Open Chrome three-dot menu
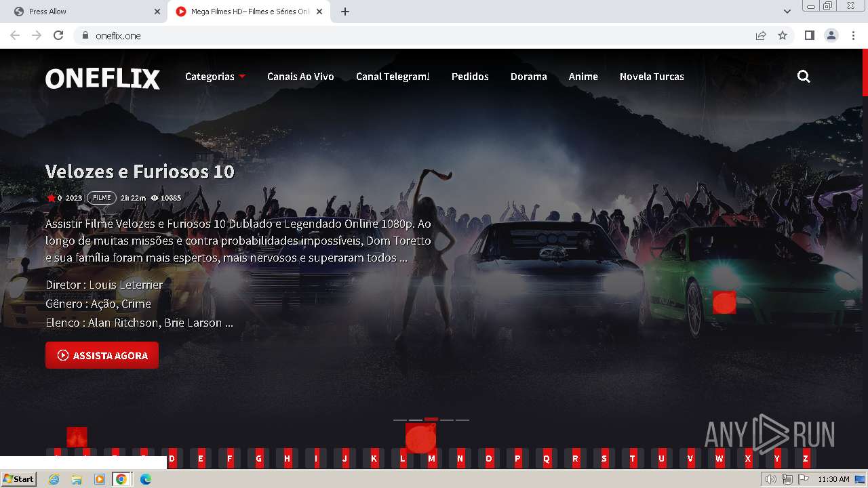This screenshot has height=488, width=868. click(x=853, y=35)
